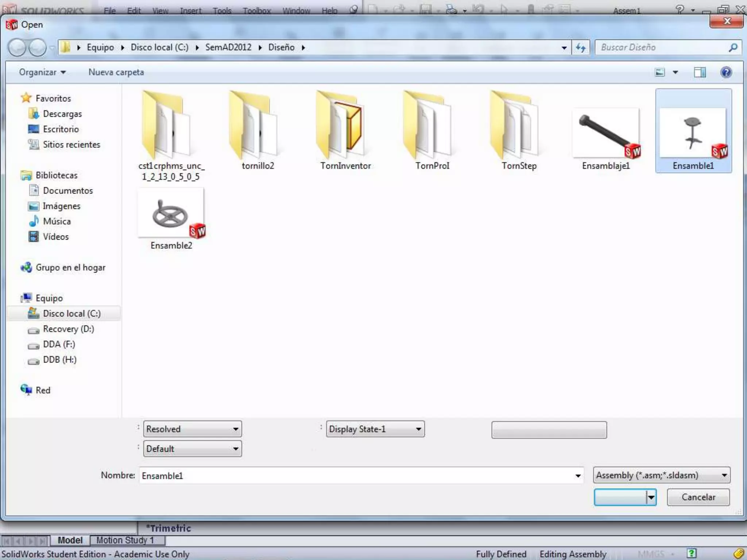Click the help question mark icon
Screen dimensions: 747x560
coord(726,72)
